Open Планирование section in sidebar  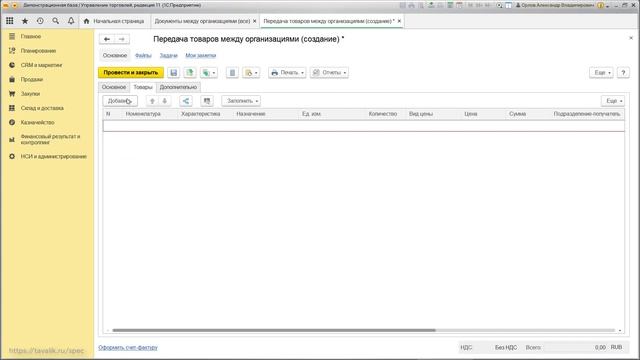[38, 51]
